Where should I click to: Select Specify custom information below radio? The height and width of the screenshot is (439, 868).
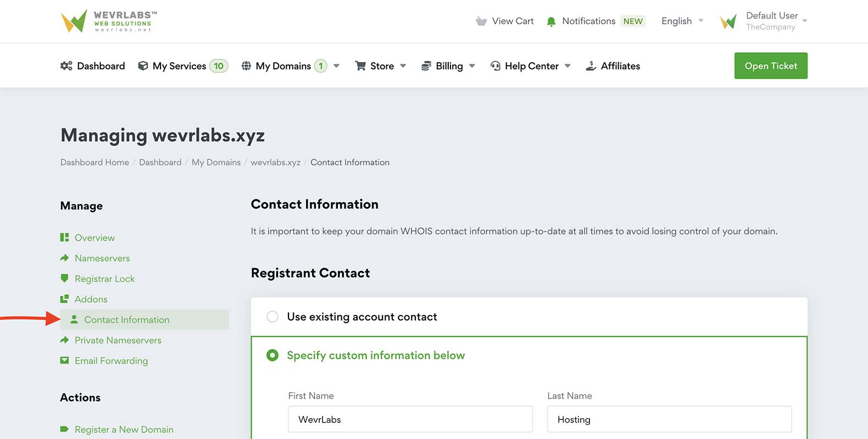point(272,355)
